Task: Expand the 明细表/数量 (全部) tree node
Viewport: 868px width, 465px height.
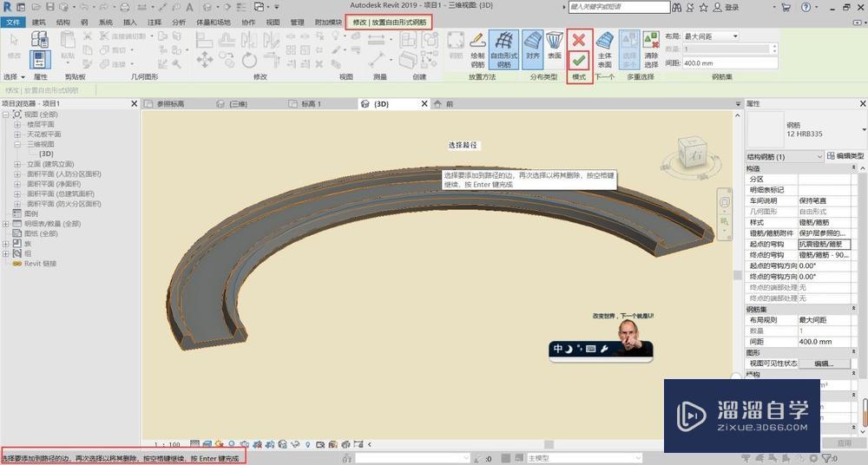Action: click(6, 224)
